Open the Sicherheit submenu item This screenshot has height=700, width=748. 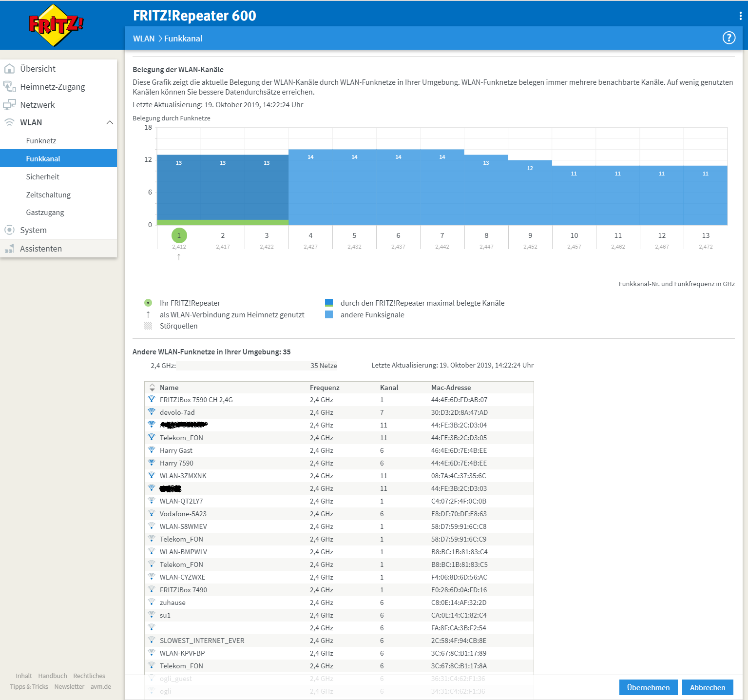pos(43,177)
